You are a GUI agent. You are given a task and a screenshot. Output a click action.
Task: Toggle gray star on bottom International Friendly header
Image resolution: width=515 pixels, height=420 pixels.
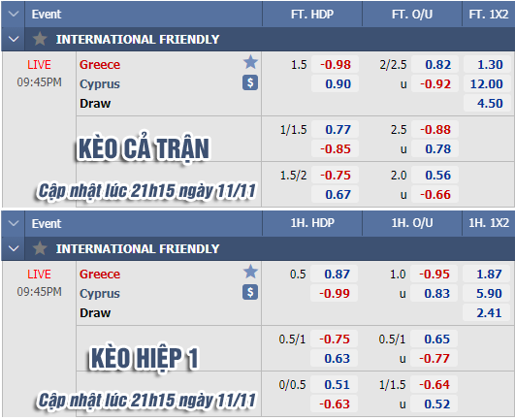click(x=40, y=248)
